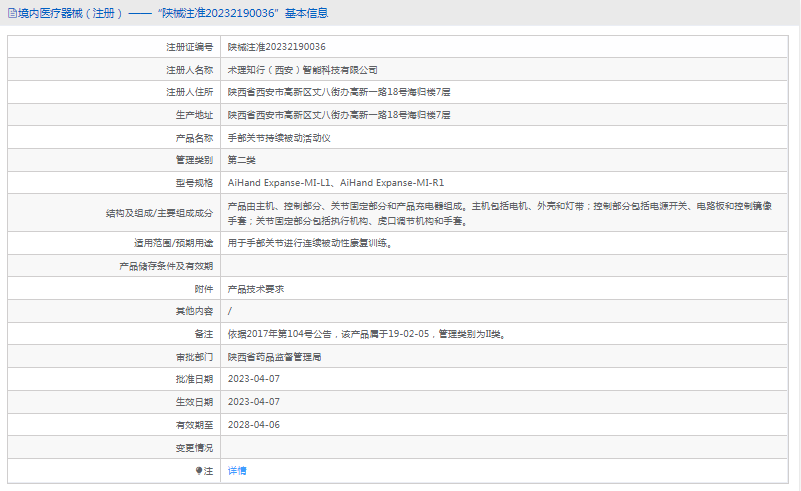Click the 2023-04-07 value in the 生效日期 row
Screen dimensions: 801x491
(254, 402)
